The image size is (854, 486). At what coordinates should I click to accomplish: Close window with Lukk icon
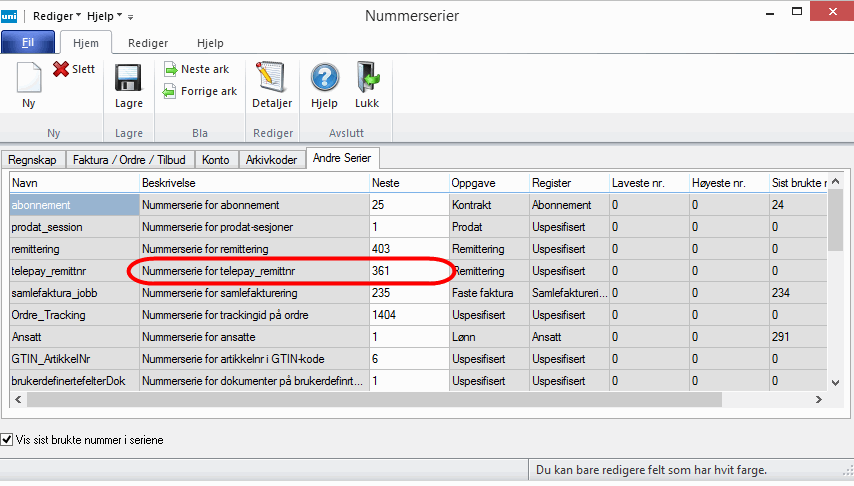(366, 80)
